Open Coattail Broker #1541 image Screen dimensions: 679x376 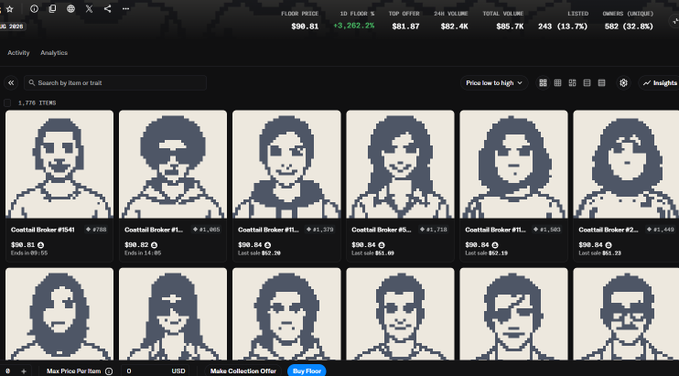click(x=59, y=164)
